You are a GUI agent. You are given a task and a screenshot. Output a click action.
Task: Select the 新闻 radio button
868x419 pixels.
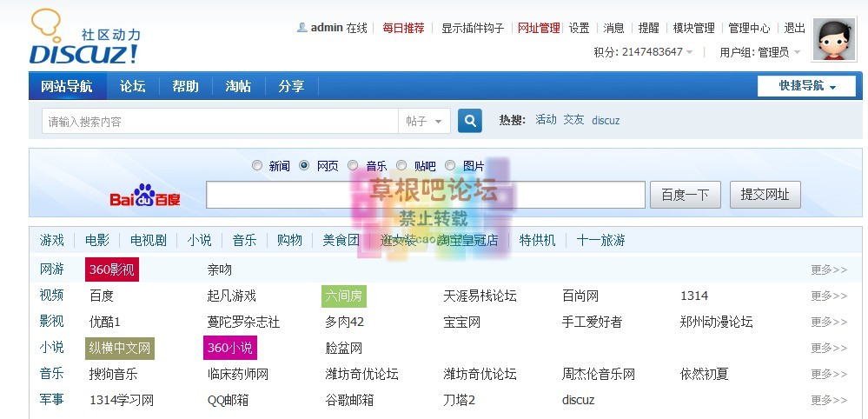coord(257,165)
